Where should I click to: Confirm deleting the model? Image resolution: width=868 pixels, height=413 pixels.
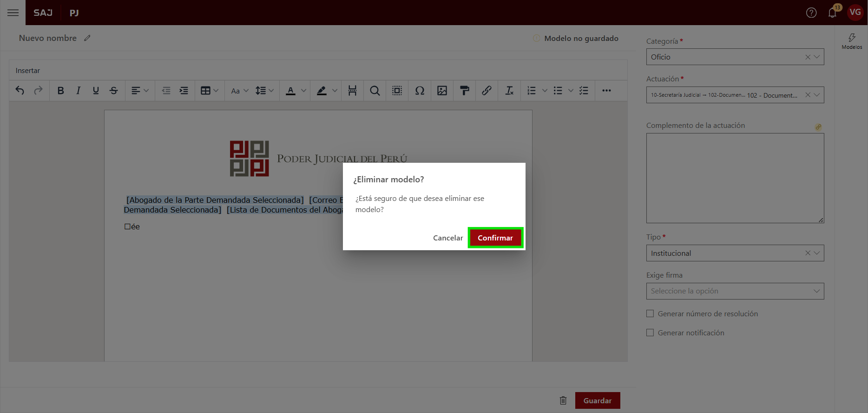[x=495, y=238]
